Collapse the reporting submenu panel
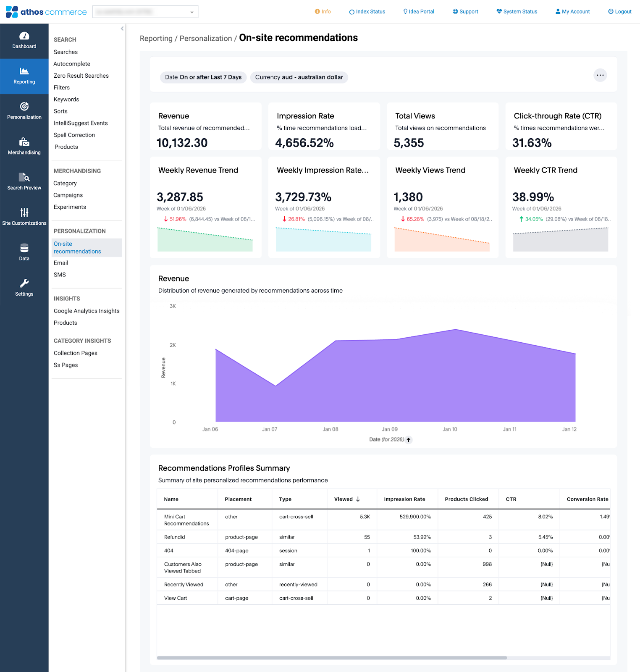Viewport: 640px width, 672px height. [x=122, y=29]
